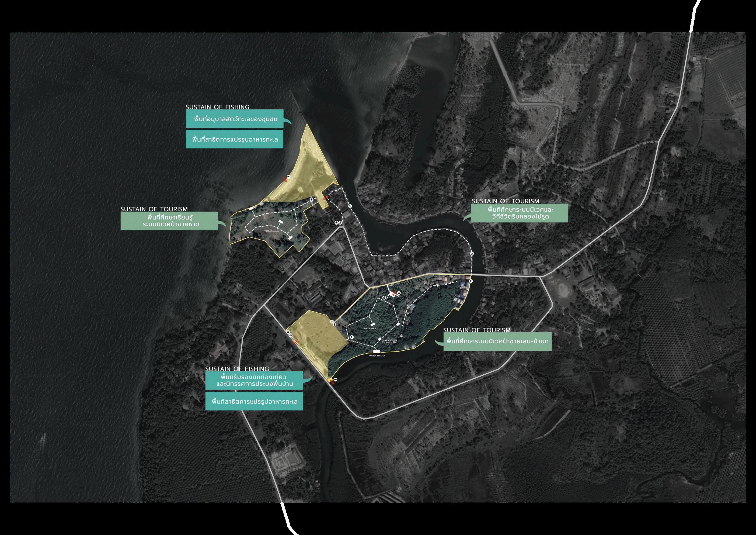The height and width of the screenshot is (535, 756).
Task: Click the Oyster Shelter marker on the riverbank
Action: [x=377, y=351]
